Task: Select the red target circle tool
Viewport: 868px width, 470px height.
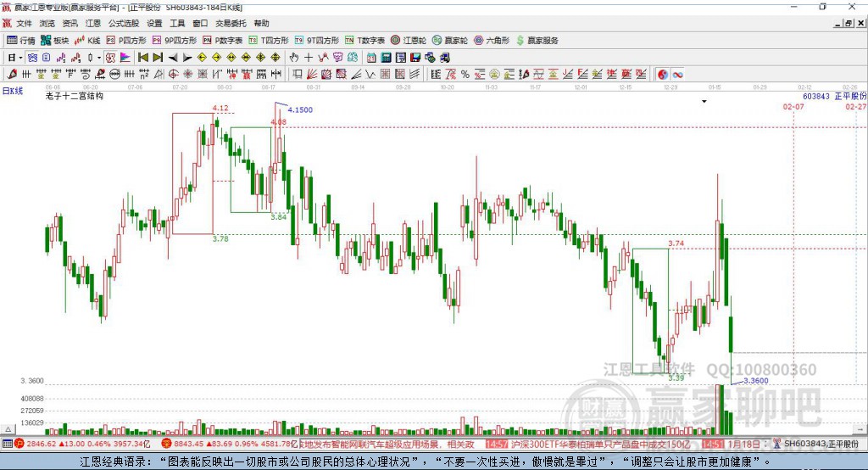Action: pyautogui.click(x=171, y=74)
